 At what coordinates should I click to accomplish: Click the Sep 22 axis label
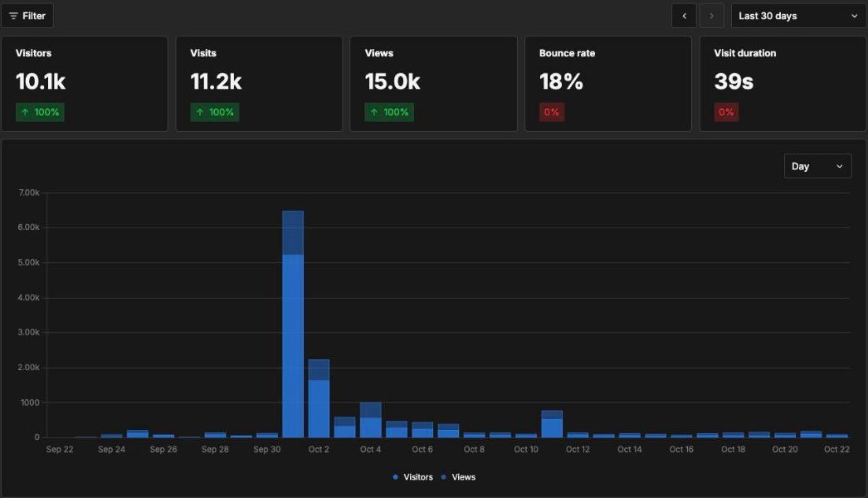click(x=60, y=449)
